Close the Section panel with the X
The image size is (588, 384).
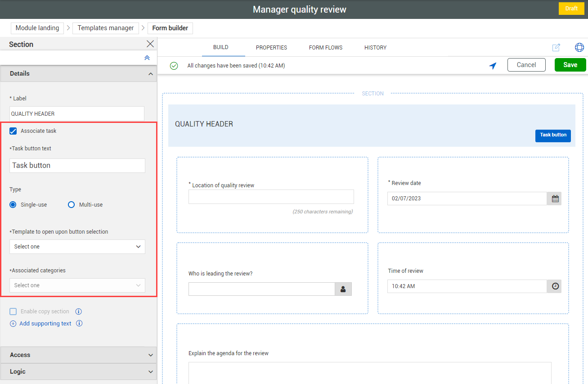(x=150, y=44)
